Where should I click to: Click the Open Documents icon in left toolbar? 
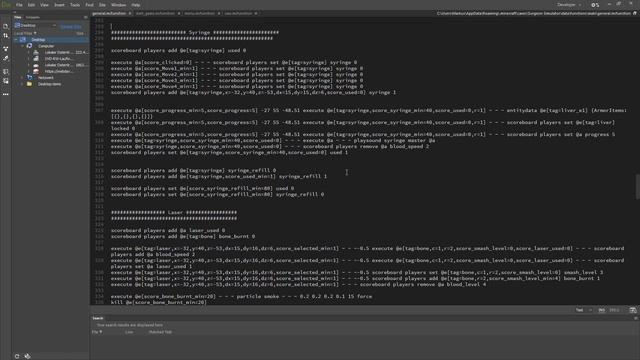tap(6, 27)
